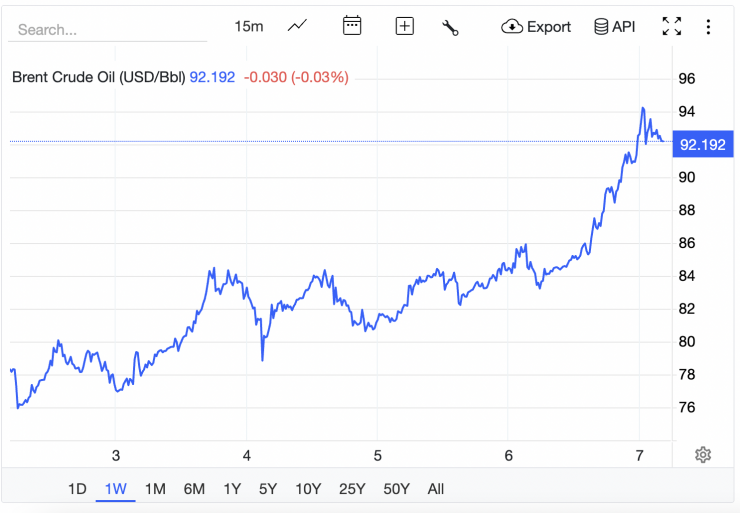Open the calendar date range picker
Screen dimensions: 740x513
(352, 26)
